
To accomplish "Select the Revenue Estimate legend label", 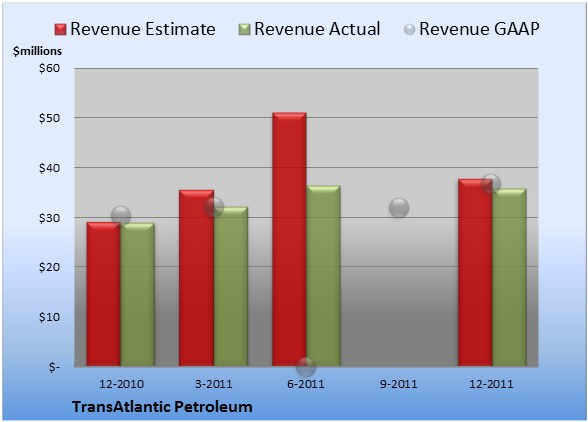I will click(x=143, y=29).
